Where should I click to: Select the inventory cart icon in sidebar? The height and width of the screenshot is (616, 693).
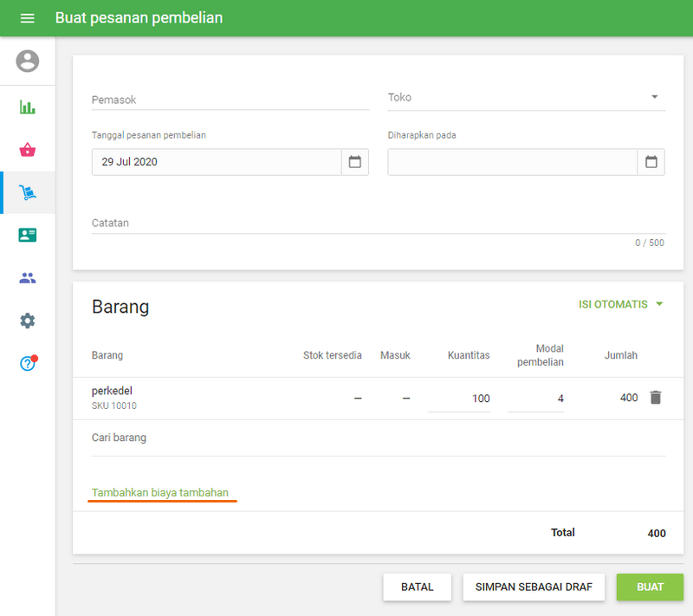tap(28, 192)
